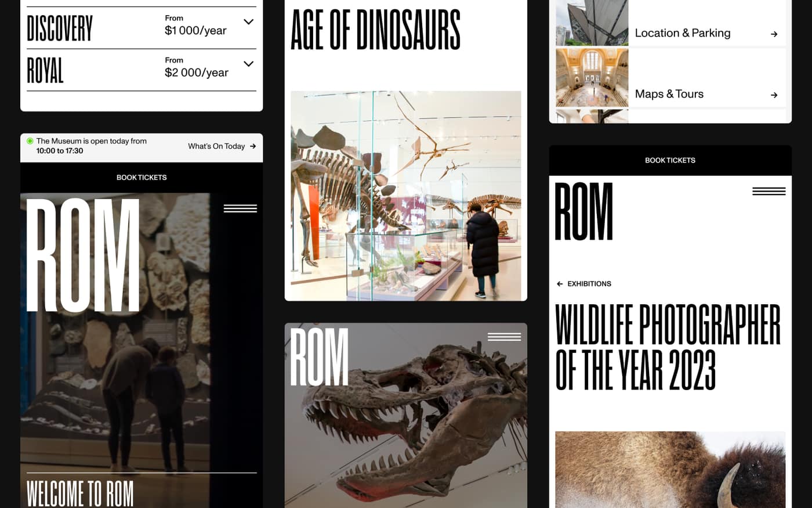This screenshot has height=508, width=812.
Task: Click the bison photo
Action: coord(670,470)
